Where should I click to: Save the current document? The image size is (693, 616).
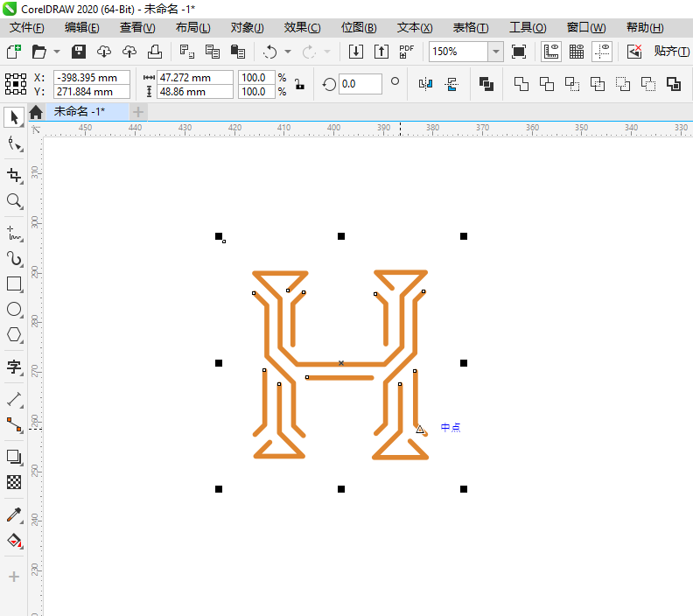click(79, 52)
